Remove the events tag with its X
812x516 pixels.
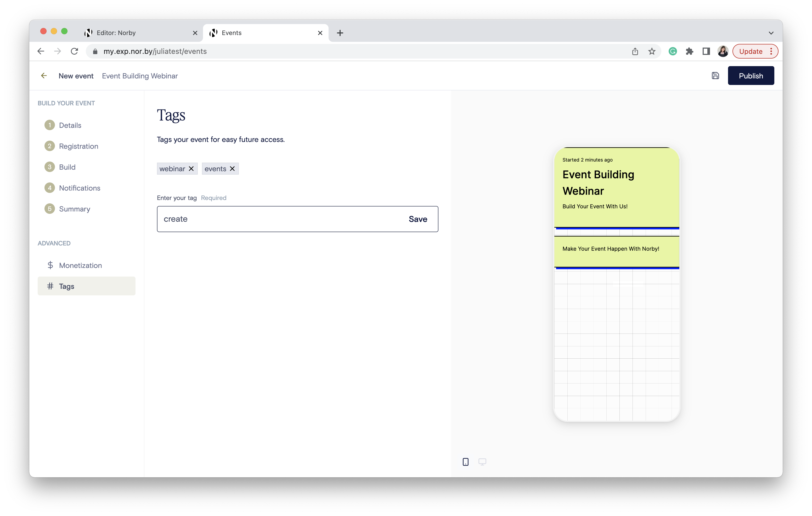pos(232,169)
